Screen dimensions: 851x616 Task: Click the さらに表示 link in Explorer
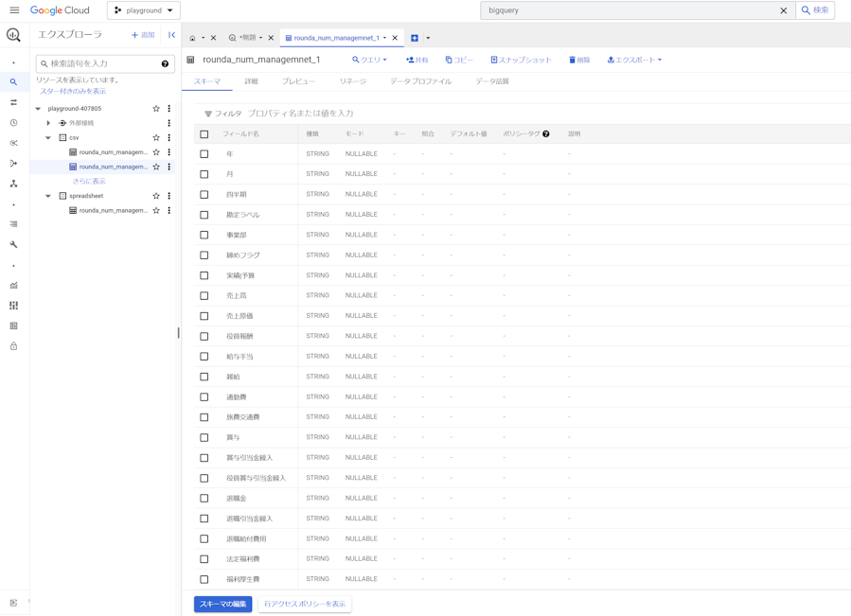(89, 181)
